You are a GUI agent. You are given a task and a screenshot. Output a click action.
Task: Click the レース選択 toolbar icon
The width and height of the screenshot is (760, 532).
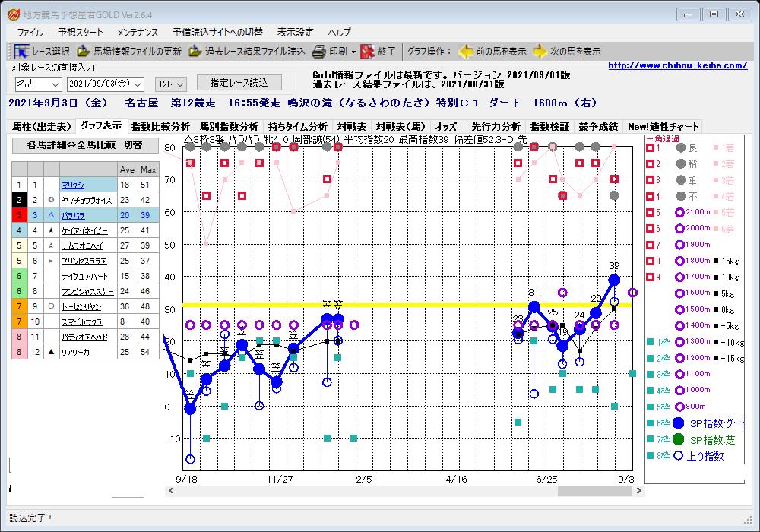coord(21,51)
